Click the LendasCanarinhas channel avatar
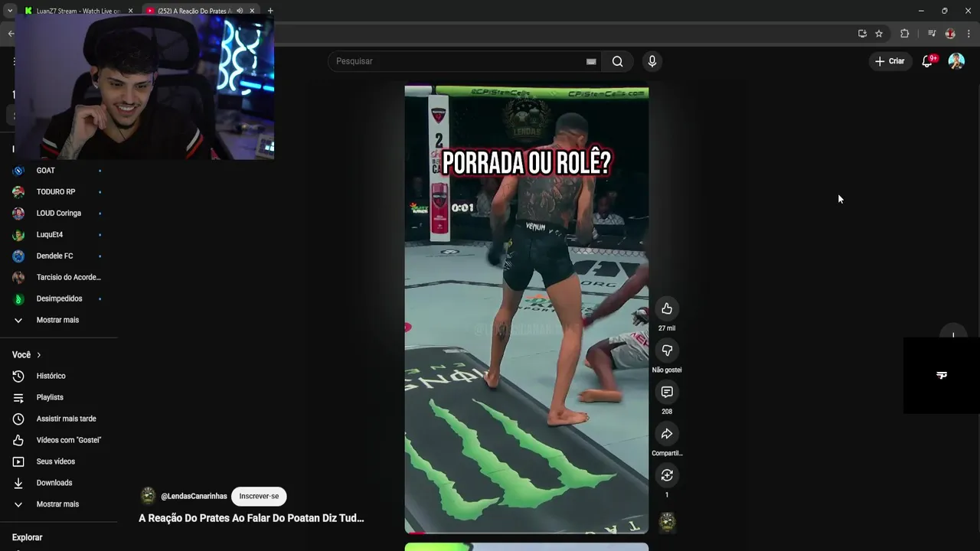This screenshot has height=551, width=980. tap(148, 496)
